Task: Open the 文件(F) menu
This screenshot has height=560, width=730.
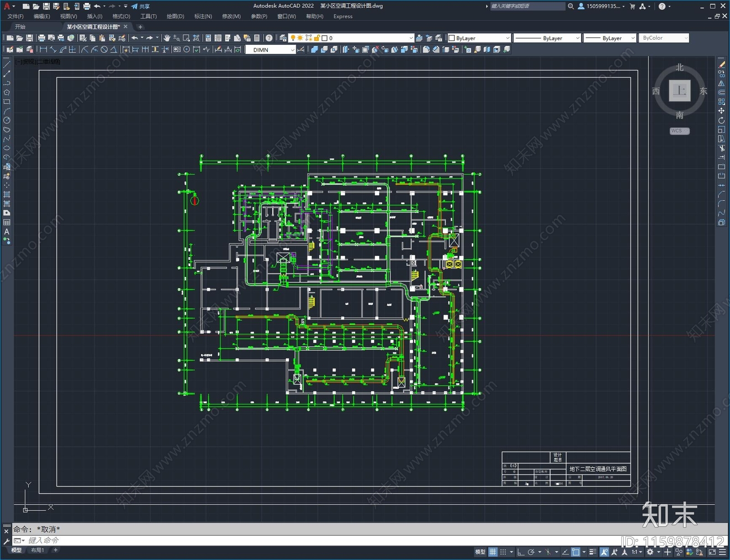Action: 15,16
